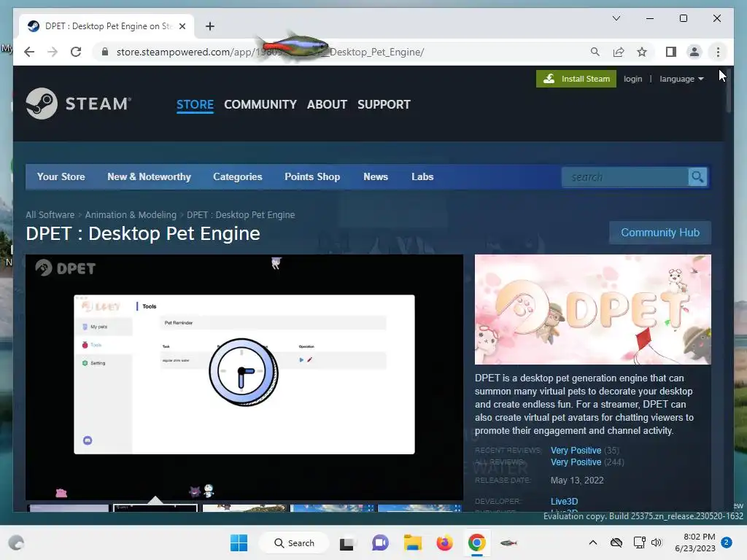Select the Your Store tab

tap(61, 177)
